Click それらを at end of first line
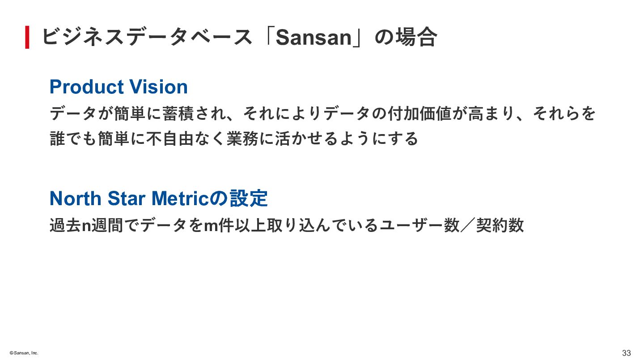Image resolution: width=644 pixels, height=362 pixels. (564, 114)
